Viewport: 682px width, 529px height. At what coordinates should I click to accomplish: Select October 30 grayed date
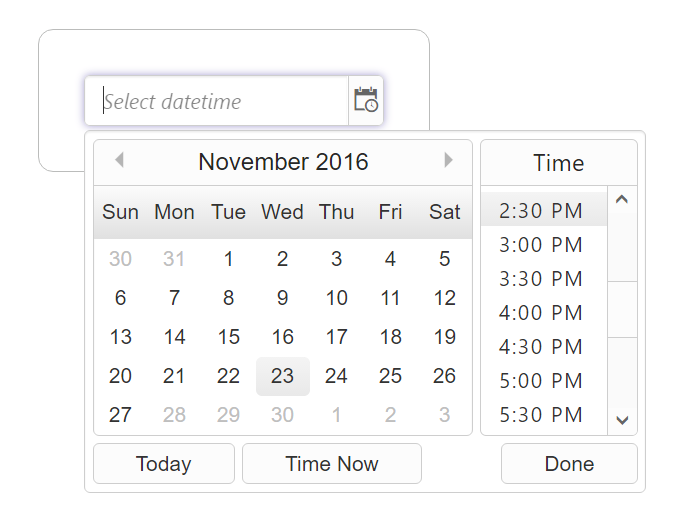click(121, 259)
